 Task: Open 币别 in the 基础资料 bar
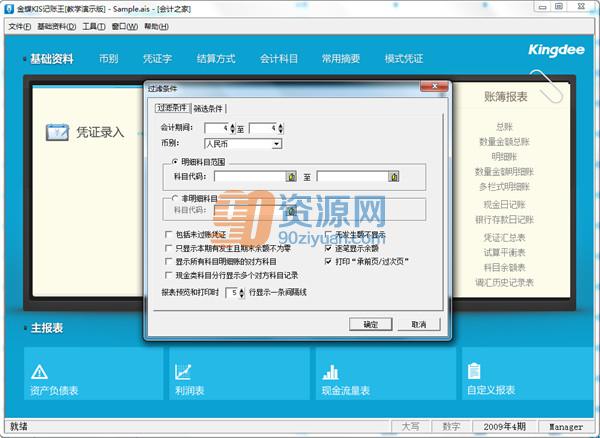point(109,59)
